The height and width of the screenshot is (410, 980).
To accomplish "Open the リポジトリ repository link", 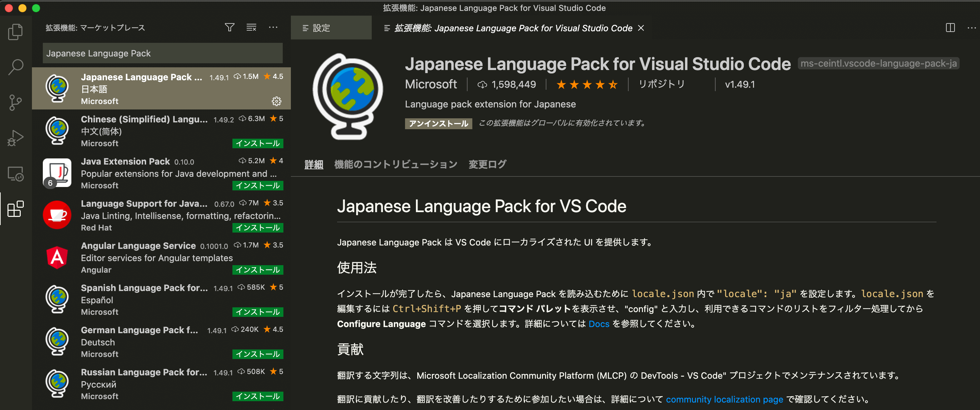I will click(x=661, y=84).
